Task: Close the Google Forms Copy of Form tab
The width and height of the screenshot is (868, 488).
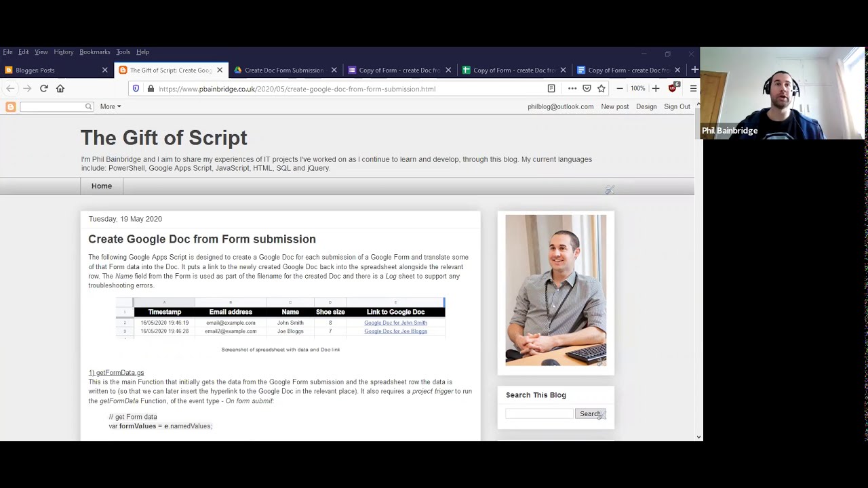Action: 448,70
